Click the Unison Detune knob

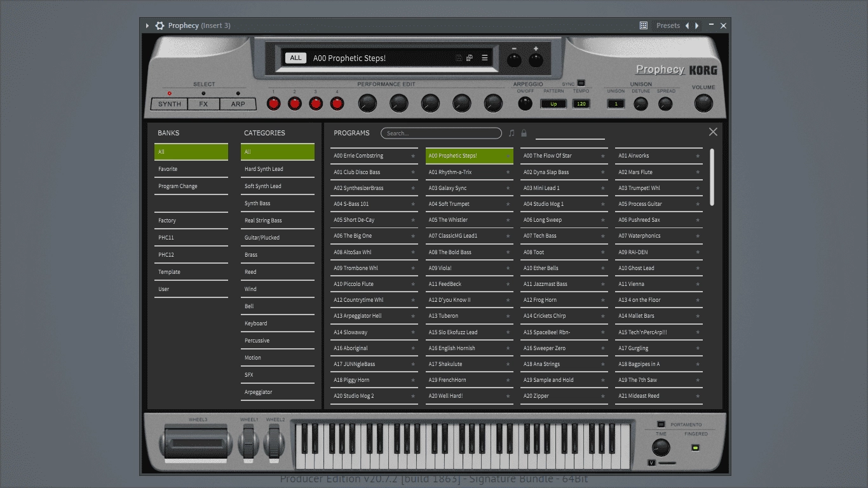641,104
